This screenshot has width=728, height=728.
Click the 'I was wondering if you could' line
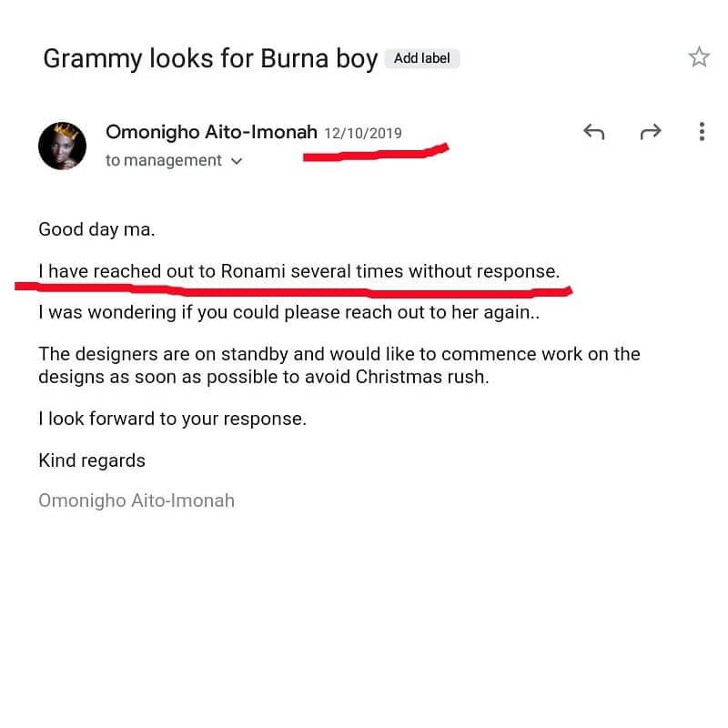pos(288,312)
